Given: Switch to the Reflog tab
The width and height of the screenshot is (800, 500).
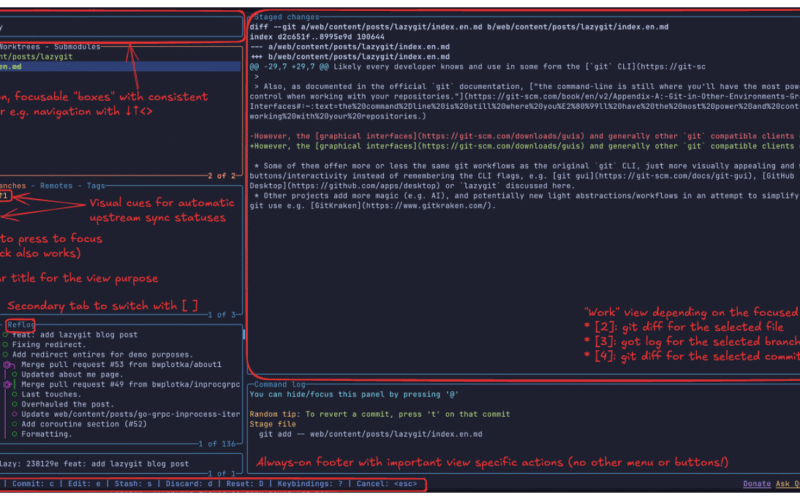Looking at the screenshot, I should pos(21,325).
